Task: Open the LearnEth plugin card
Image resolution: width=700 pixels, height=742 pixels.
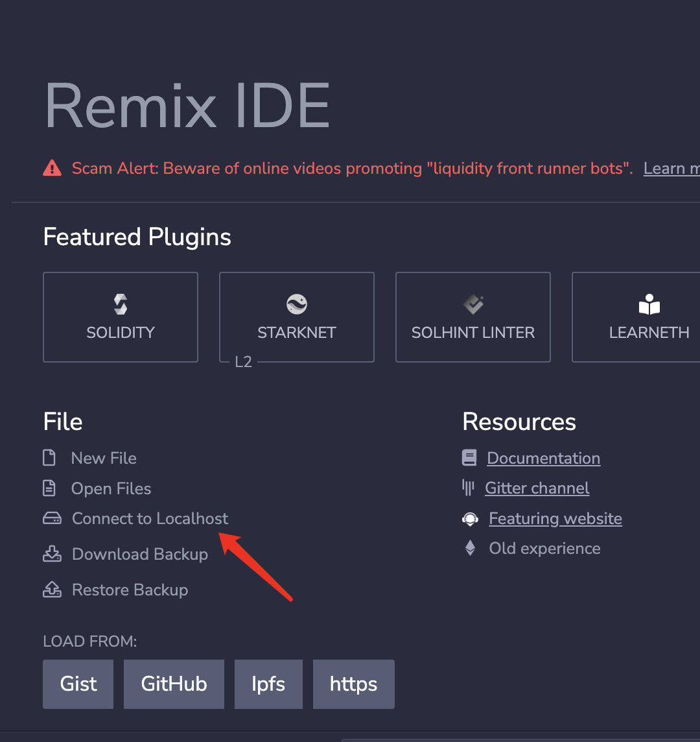Action: pos(636,317)
